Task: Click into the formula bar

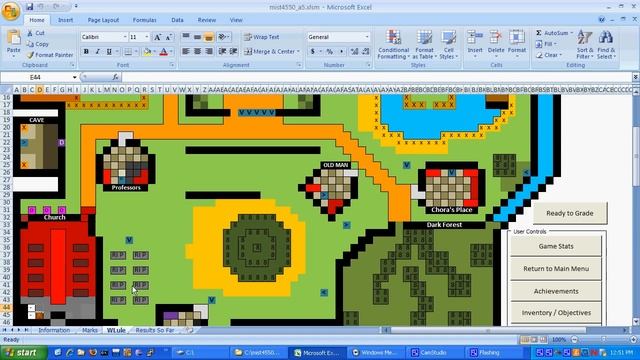Action: [x=376, y=77]
